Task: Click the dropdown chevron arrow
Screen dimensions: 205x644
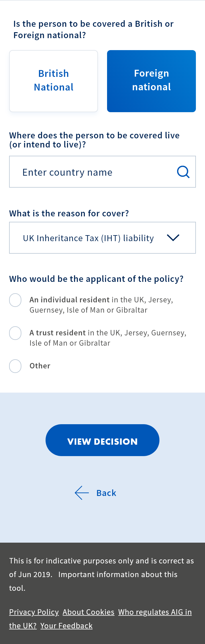Action: pyautogui.click(x=173, y=237)
